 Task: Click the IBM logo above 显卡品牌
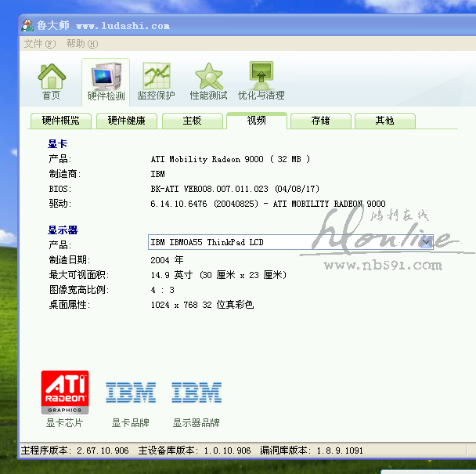click(131, 393)
